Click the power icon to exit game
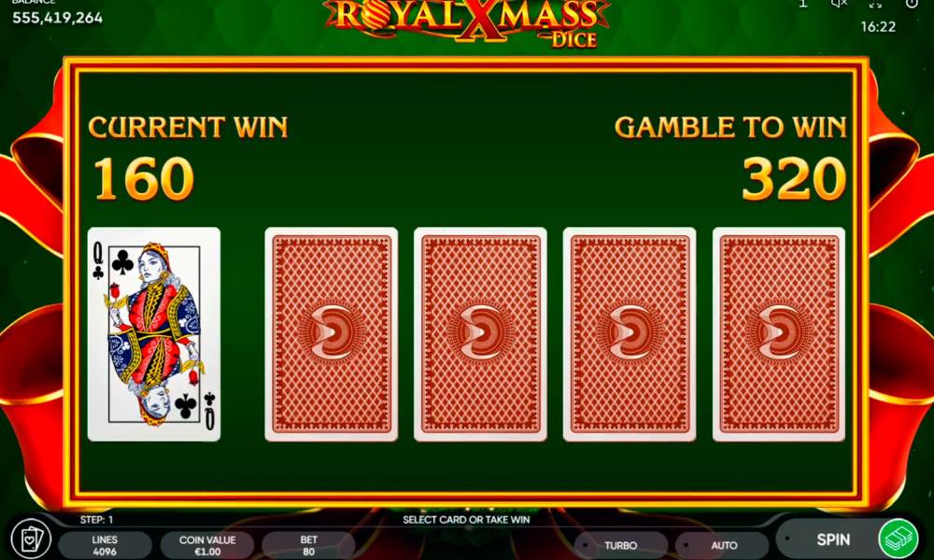The height and width of the screenshot is (560, 934). [912, 4]
